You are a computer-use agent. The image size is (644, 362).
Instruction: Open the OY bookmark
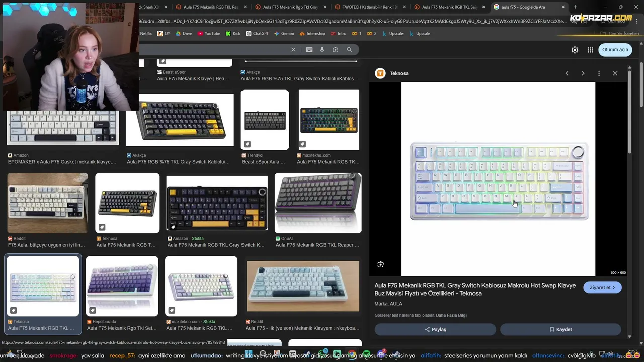coord(164,33)
